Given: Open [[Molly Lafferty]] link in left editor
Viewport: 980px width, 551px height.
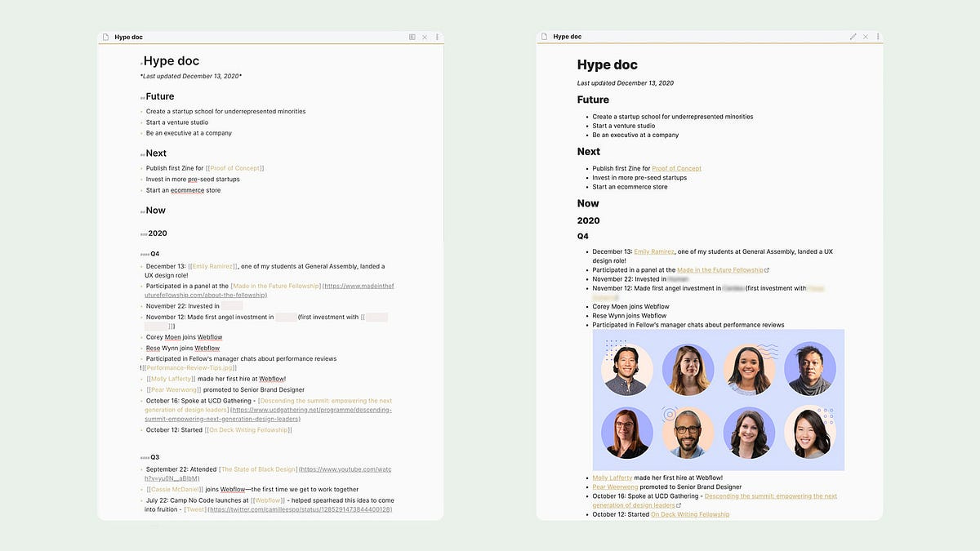Looking at the screenshot, I should (171, 379).
